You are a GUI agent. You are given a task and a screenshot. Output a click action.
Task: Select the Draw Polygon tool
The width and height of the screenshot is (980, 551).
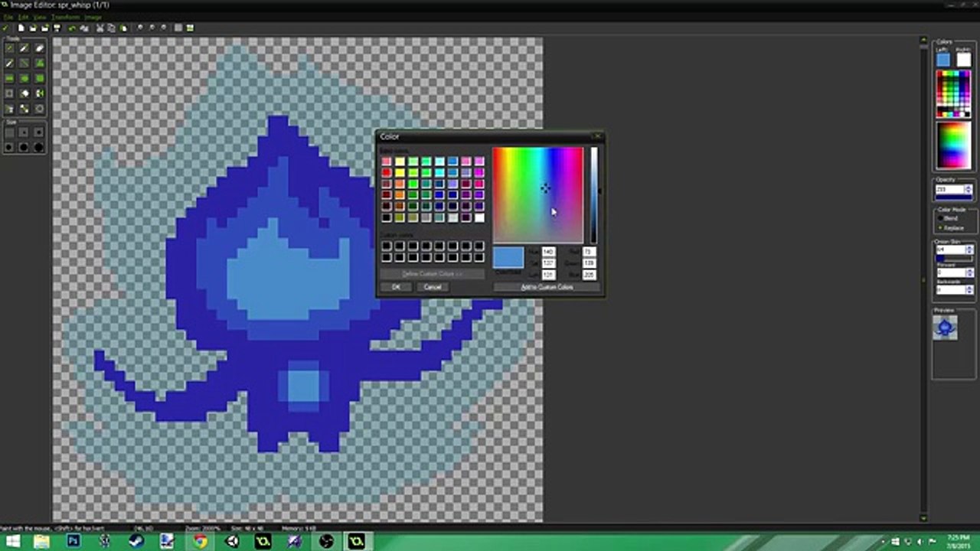40,63
